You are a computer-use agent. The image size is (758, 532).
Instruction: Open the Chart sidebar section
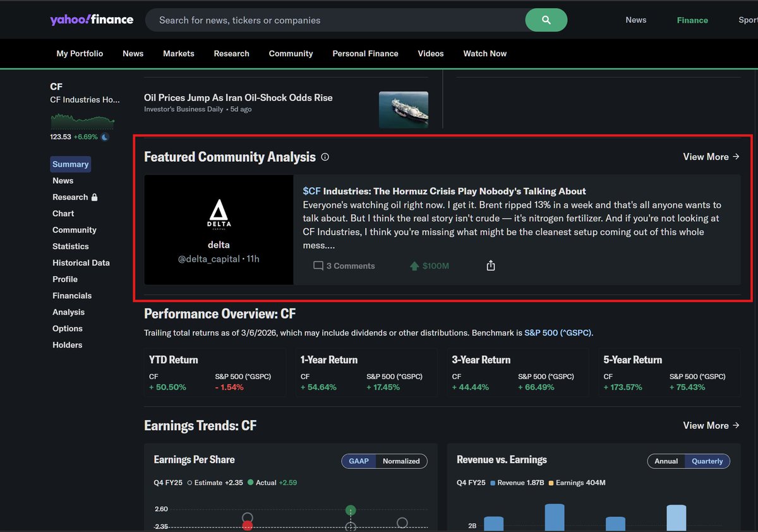point(63,214)
